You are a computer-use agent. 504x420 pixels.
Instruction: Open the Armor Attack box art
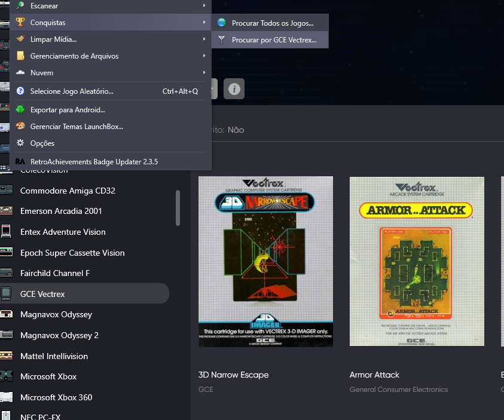click(x=417, y=261)
